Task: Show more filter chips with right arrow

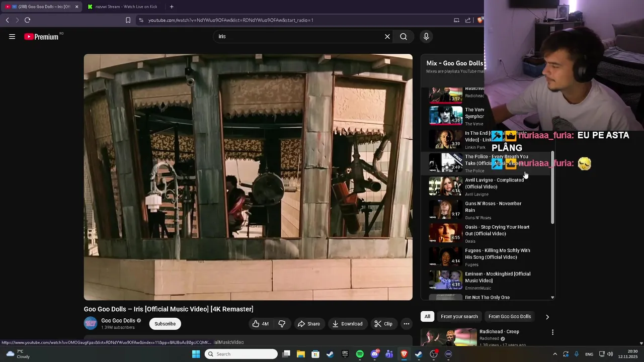Action: pyautogui.click(x=547, y=317)
